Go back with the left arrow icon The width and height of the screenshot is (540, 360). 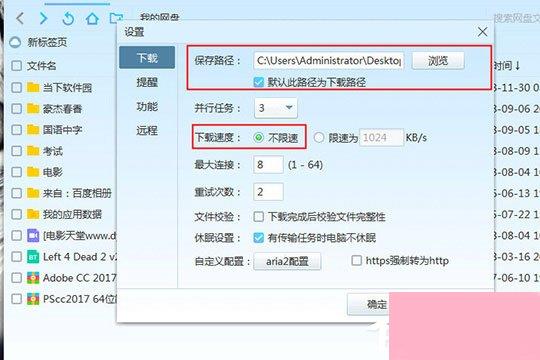point(20,18)
